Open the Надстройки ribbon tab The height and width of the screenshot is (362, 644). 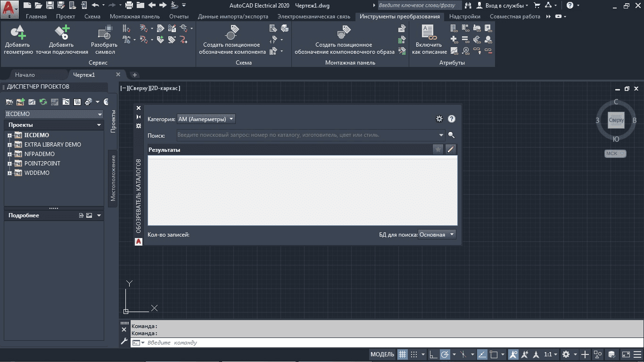point(465,16)
